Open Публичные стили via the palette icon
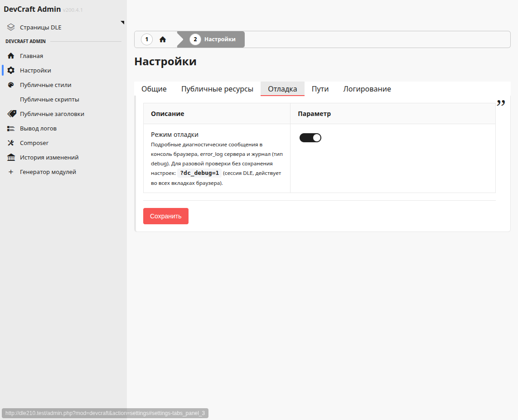The height and width of the screenshot is (420, 518). pyautogui.click(x=11, y=85)
